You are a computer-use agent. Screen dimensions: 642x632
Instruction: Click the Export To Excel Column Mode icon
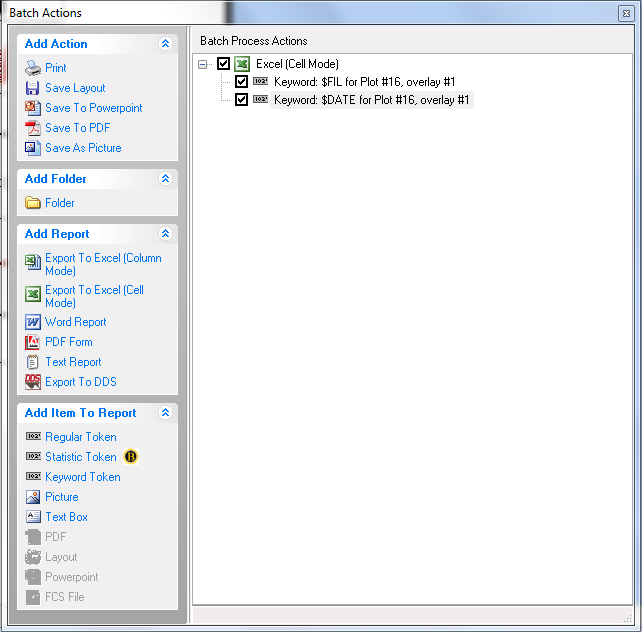tap(33, 262)
